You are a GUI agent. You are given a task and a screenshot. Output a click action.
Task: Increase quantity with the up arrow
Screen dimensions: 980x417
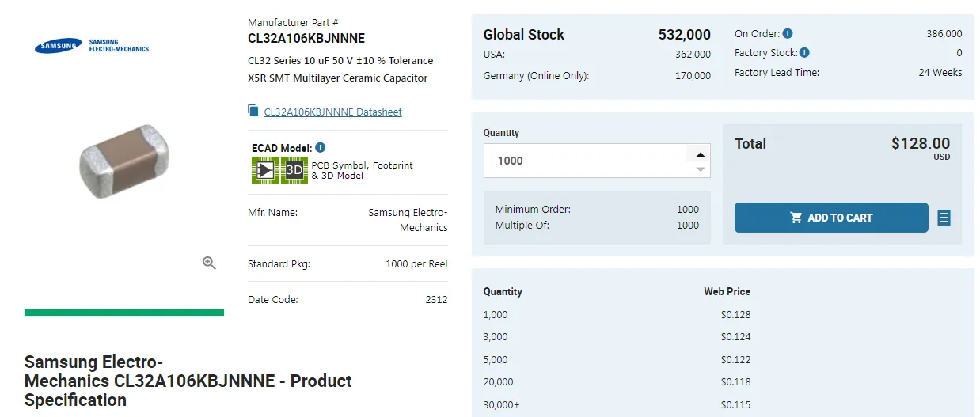(x=701, y=154)
